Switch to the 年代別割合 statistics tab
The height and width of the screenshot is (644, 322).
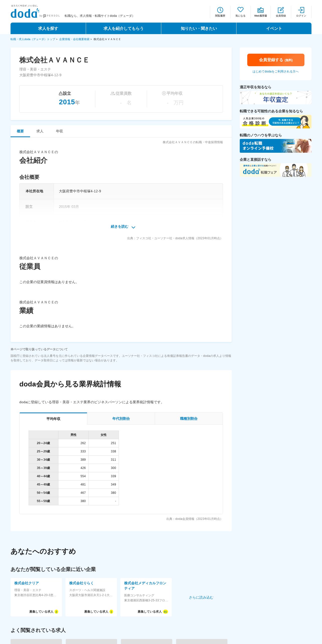(121, 419)
